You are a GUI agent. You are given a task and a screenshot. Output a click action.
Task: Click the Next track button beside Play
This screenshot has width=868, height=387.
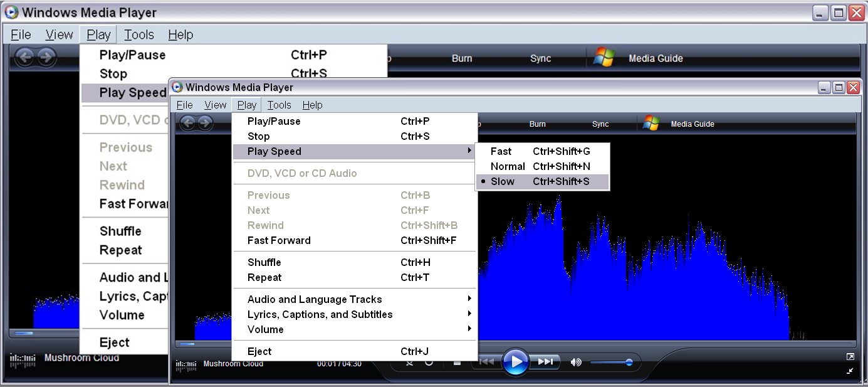point(545,362)
